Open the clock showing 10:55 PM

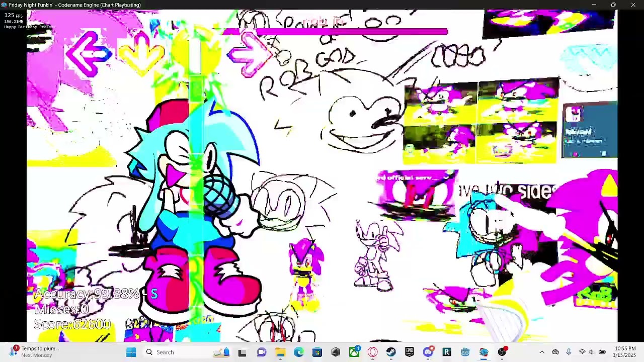(624, 352)
